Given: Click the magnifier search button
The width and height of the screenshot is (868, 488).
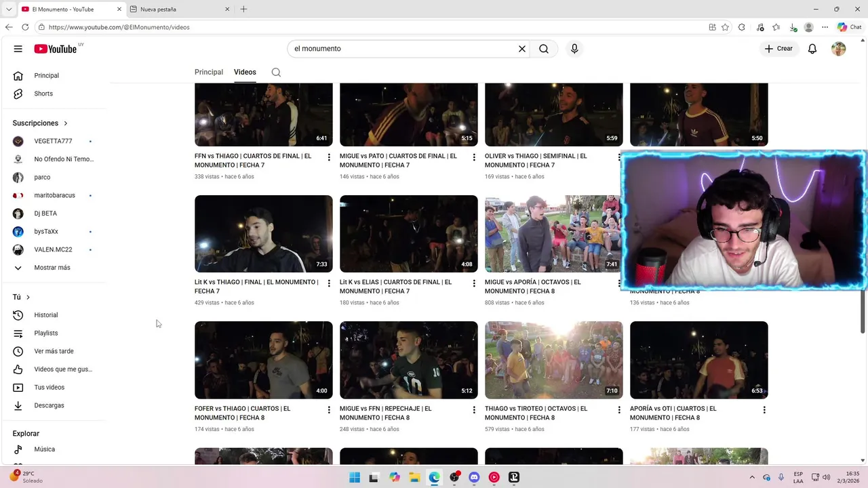Looking at the screenshot, I should point(544,49).
